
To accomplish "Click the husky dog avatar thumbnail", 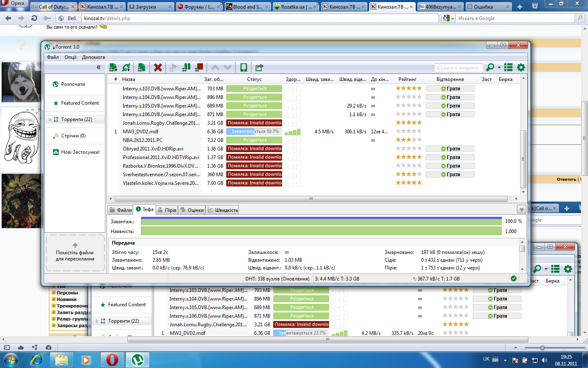I will [22, 82].
